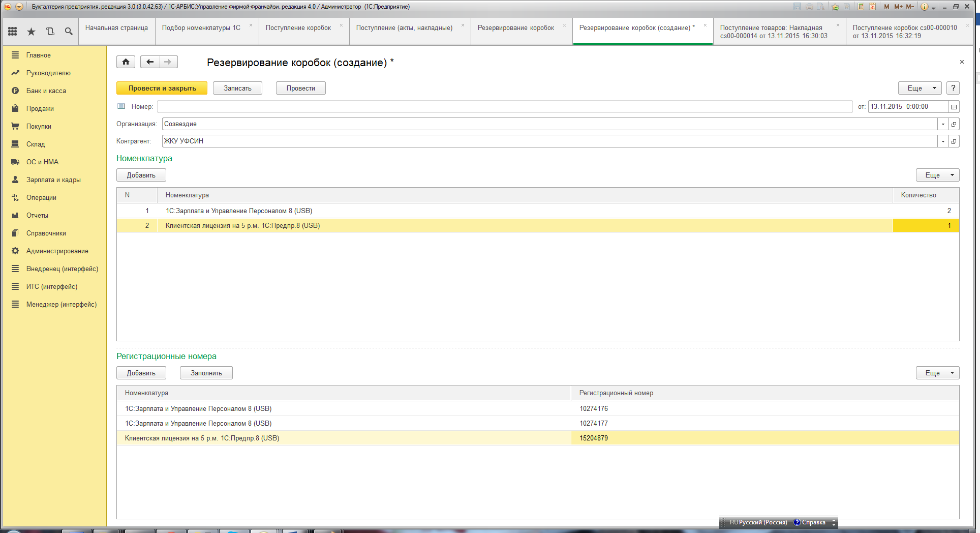Expand the Организация dropdown list
This screenshot has height=533, width=980.
tap(943, 124)
